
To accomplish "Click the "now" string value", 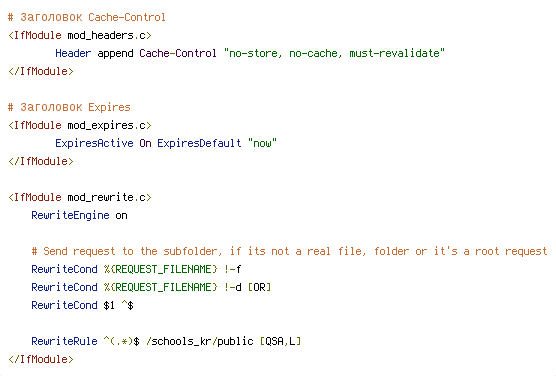I will click(x=262, y=143).
